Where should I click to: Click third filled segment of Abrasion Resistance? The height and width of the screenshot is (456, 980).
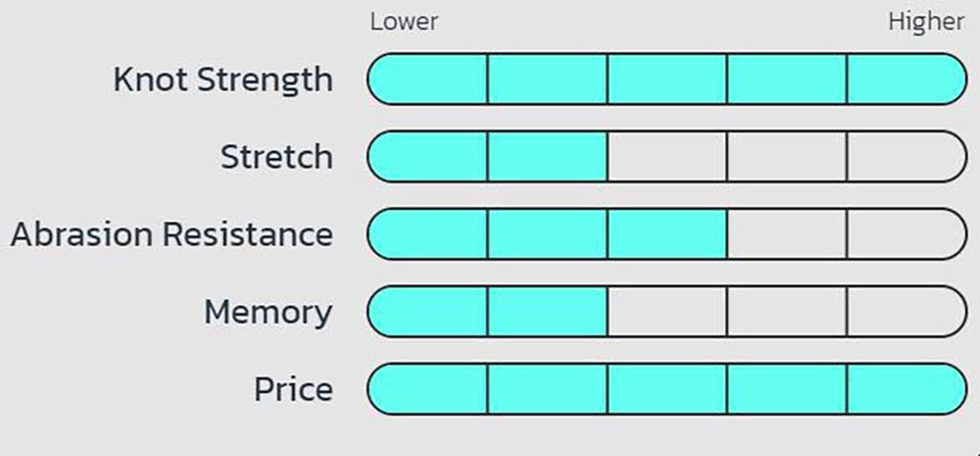click(x=667, y=234)
